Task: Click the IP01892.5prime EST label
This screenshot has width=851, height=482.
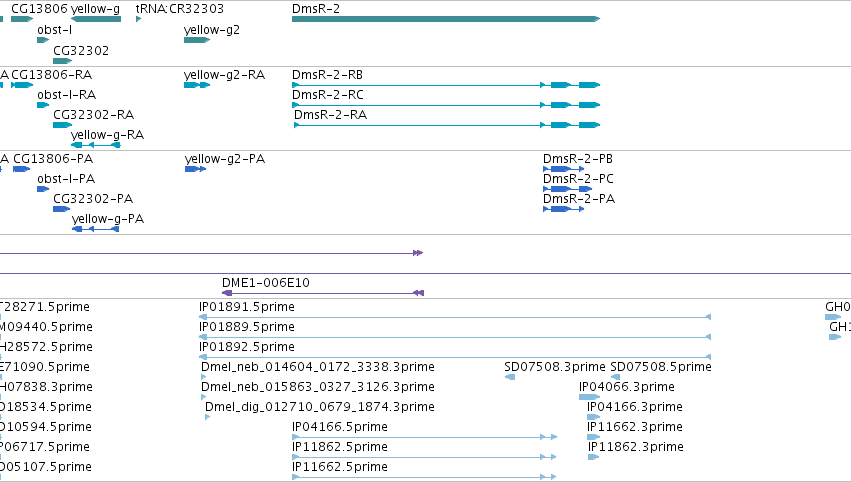Action: pos(247,347)
